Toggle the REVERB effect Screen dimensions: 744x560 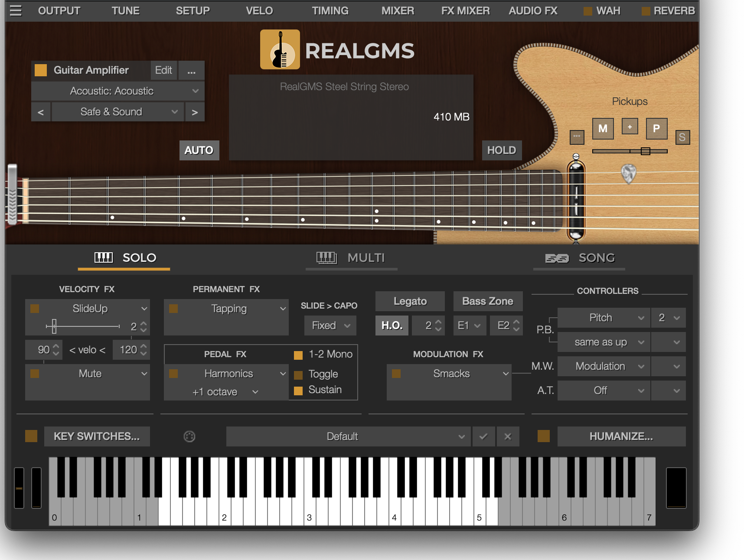646,11
